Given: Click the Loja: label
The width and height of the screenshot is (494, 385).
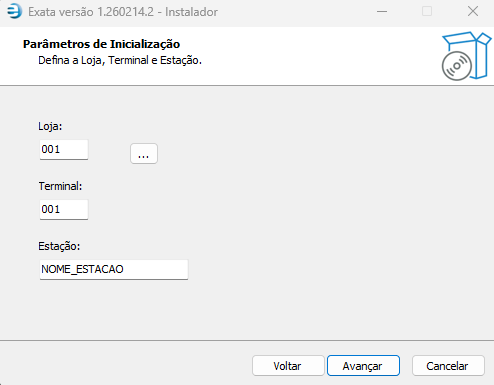Looking at the screenshot, I should 50,126.
